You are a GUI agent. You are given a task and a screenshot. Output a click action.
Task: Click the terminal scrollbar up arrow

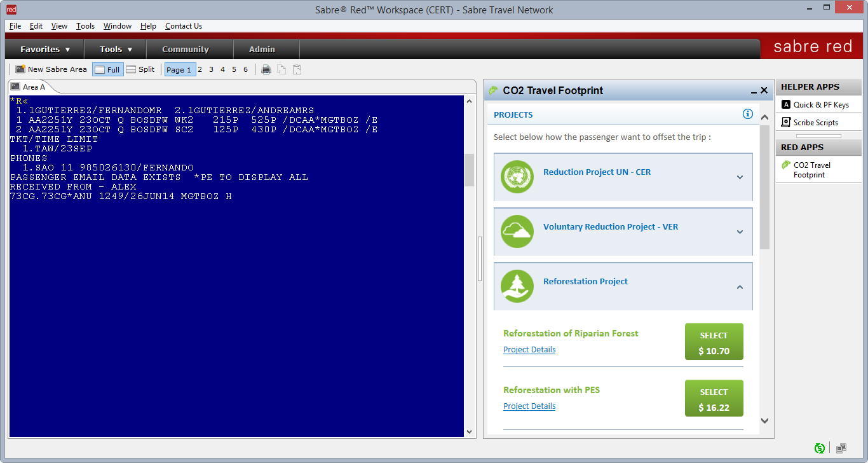(470, 101)
